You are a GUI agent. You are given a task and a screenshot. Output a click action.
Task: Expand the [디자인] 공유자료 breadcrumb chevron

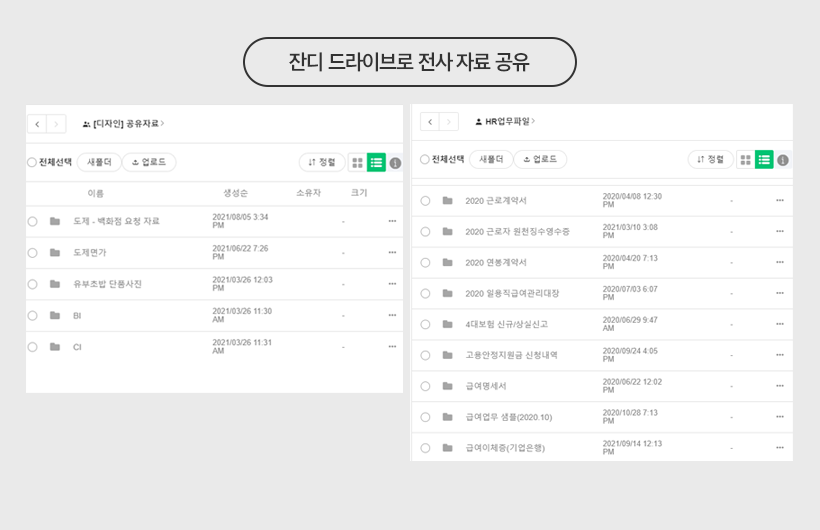click(x=163, y=124)
